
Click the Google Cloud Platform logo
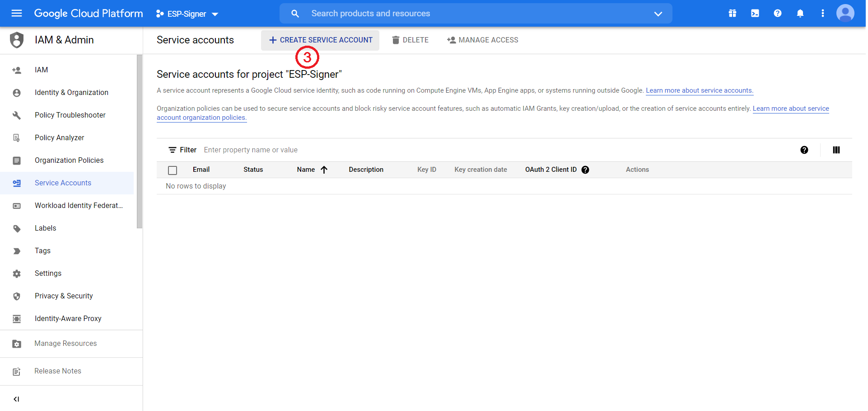click(x=89, y=14)
